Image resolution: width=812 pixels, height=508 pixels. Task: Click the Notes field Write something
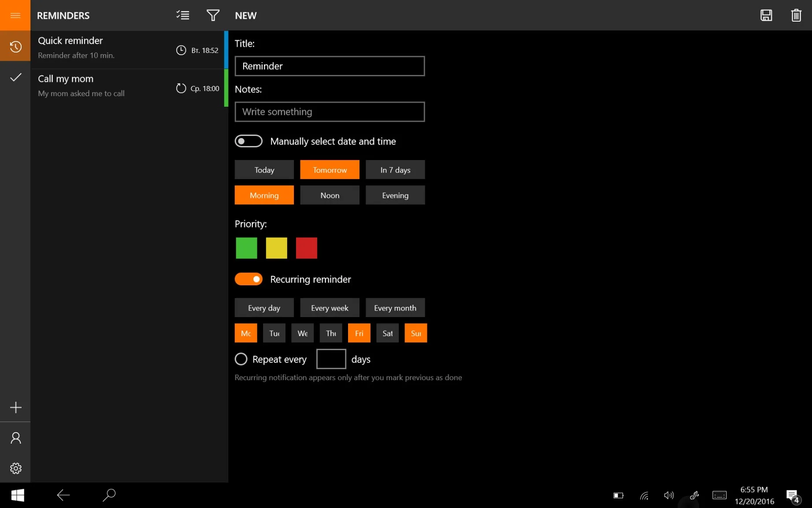tap(330, 112)
